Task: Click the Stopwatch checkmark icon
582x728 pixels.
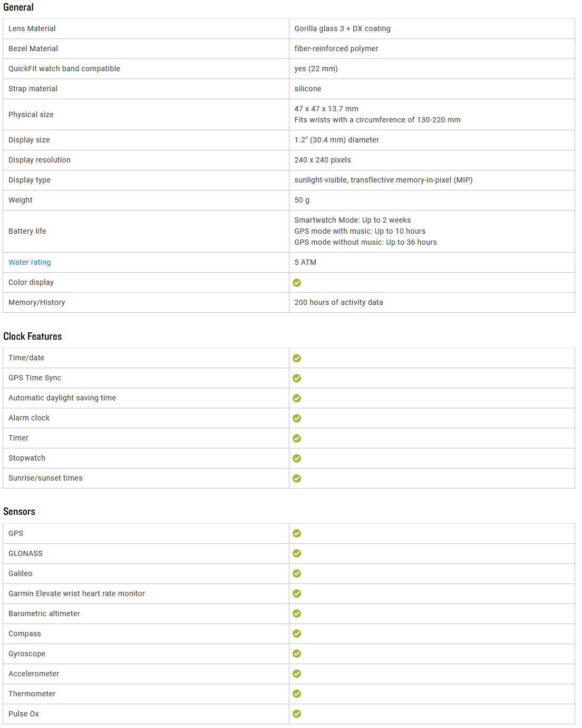Action: (297, 458)
